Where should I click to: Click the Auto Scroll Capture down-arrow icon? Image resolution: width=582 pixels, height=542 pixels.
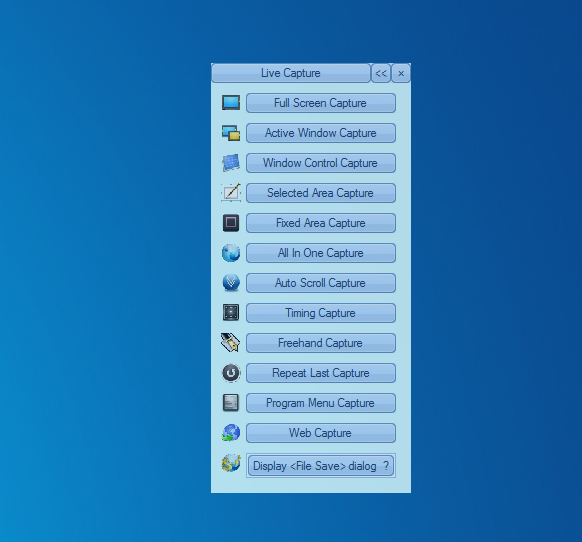pyautogui.click(x=231, y=283)
